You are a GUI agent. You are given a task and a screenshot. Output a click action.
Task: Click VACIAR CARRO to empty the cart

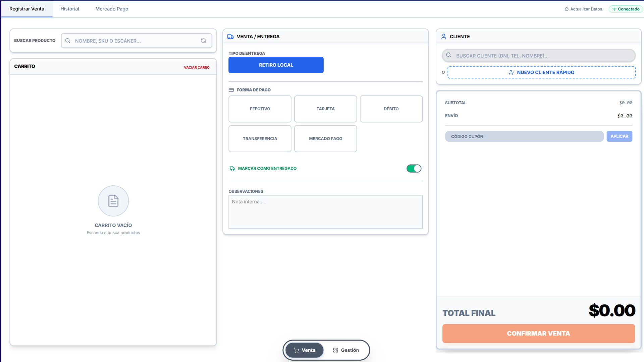tap(197, 67)
